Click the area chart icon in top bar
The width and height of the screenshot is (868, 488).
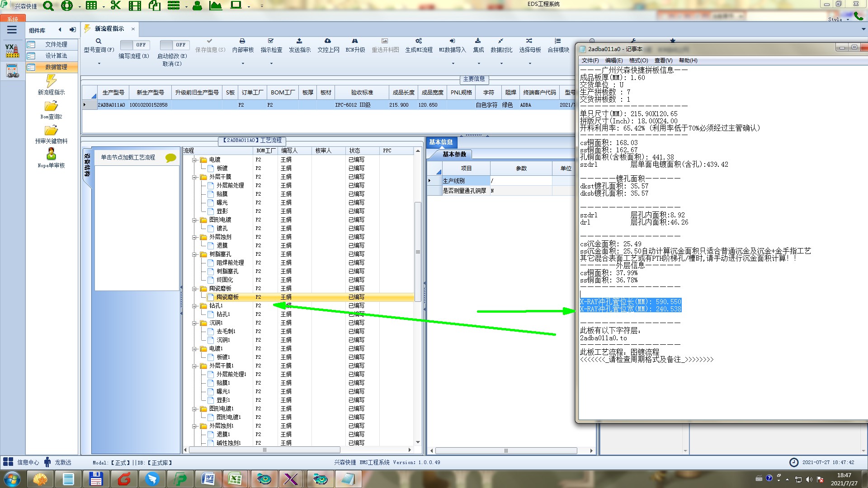pyautogui.click(x=216, y=6)
